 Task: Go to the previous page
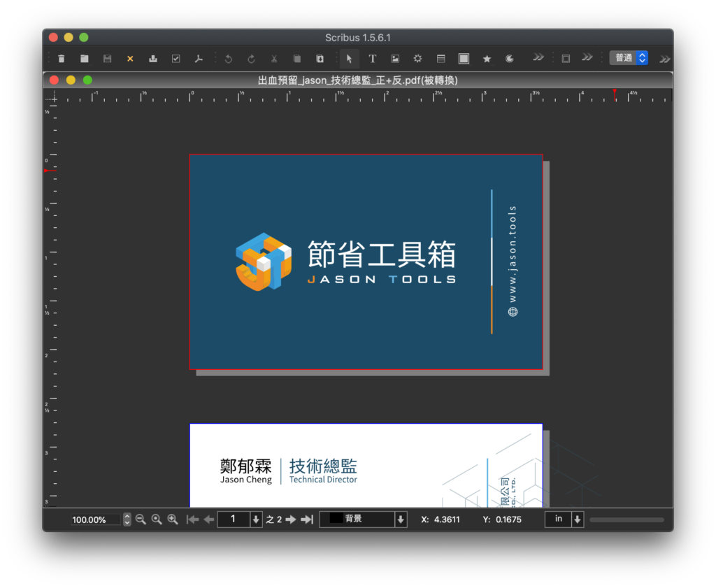209,519
